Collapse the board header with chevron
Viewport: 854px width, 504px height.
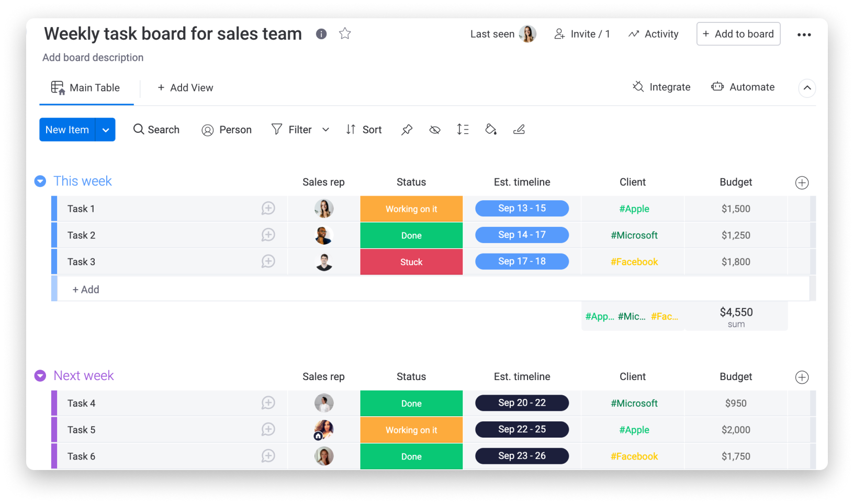[807, 88]
